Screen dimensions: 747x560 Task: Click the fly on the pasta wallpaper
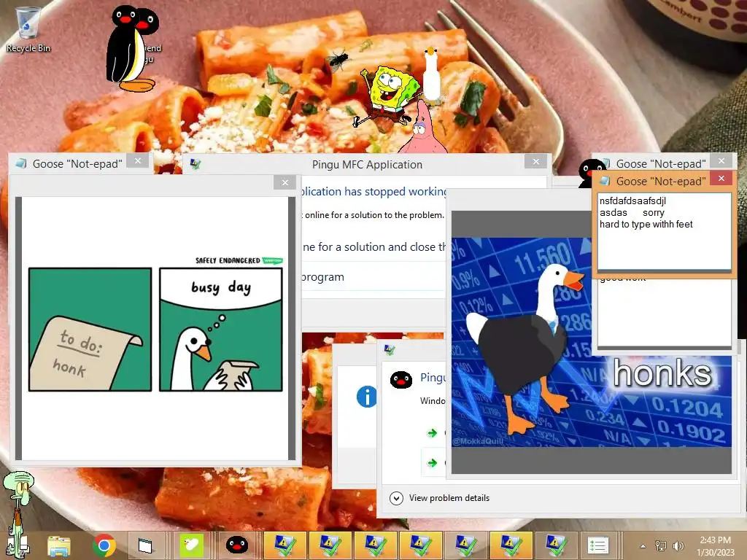338,60
